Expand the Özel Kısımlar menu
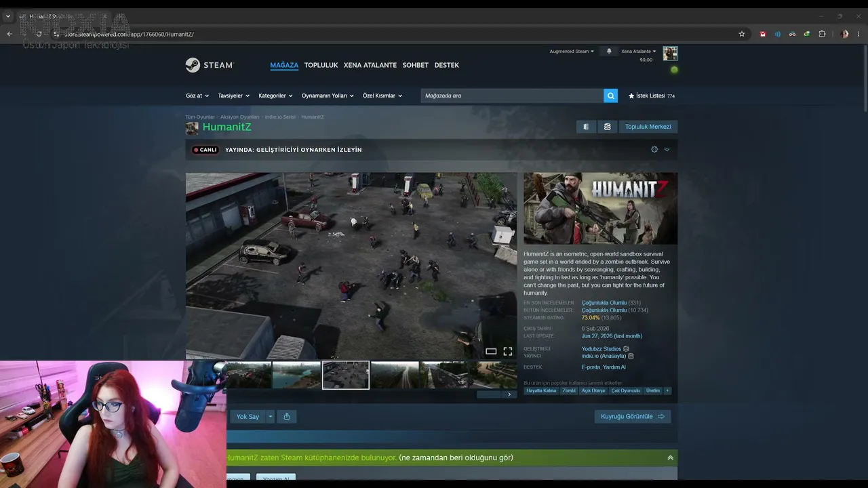This screenshot has width=868, height=488. 382,96
